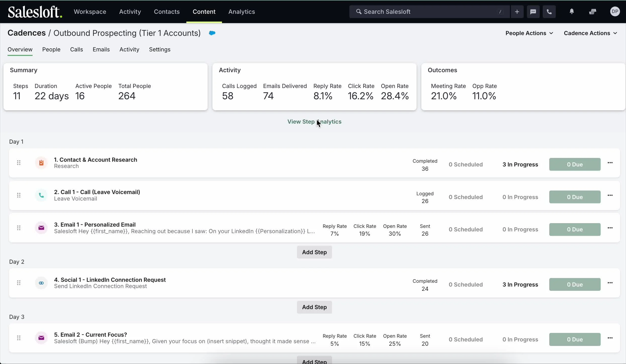Click the Day 3 section label
The width and height of the screenshot is (626, 364).
[17, 317]
